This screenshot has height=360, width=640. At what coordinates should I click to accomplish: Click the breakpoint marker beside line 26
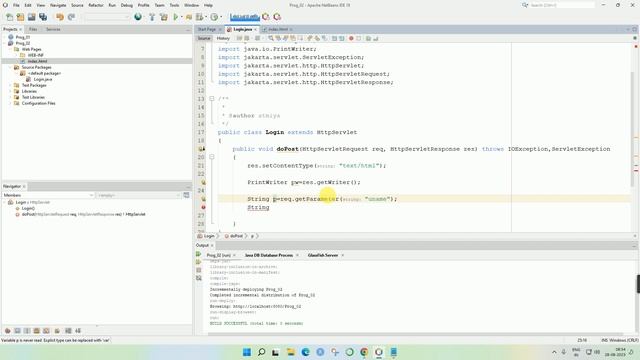coord(203,207)
